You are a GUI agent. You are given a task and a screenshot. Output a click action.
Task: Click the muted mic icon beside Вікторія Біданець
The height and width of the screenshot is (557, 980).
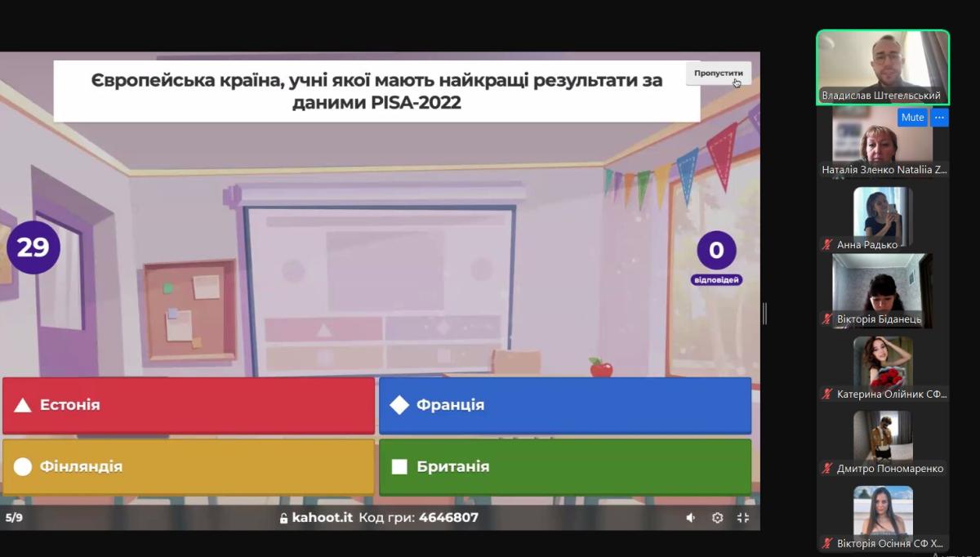click(827, 319)
